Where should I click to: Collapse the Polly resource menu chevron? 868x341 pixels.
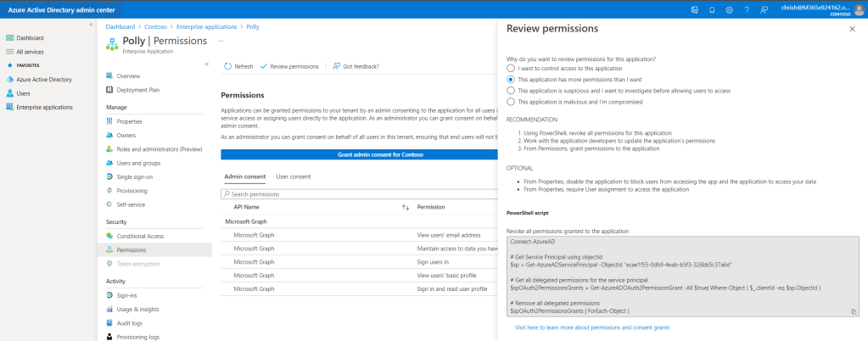(207, 64)
